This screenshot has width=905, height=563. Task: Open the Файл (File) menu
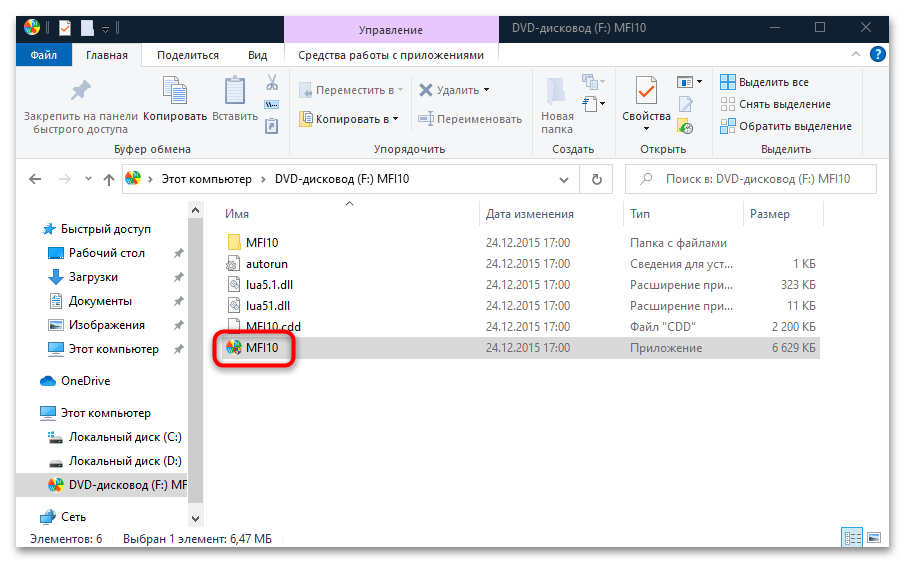[x=43, y=56]
